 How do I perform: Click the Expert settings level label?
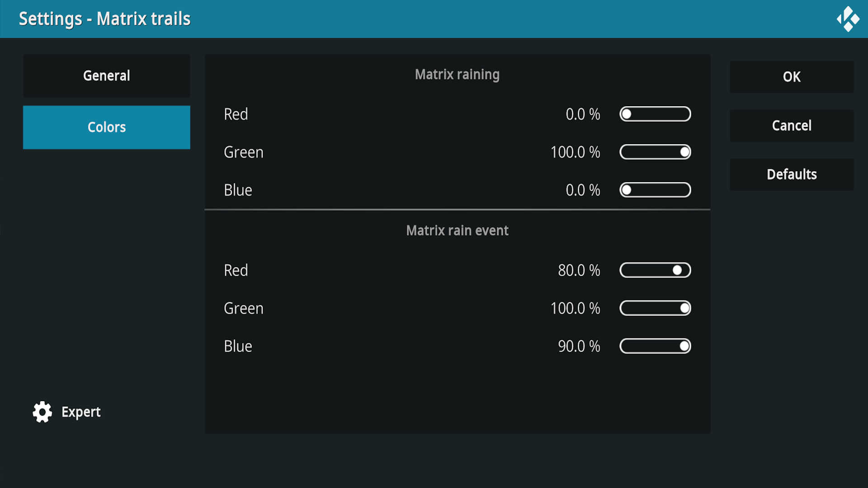pos(81,412)
